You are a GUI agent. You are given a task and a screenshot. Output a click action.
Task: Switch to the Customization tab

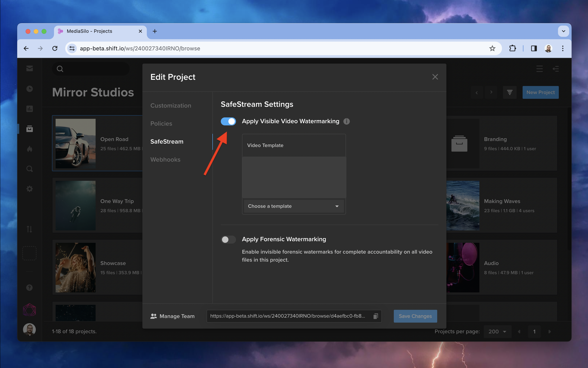(171, 106)
